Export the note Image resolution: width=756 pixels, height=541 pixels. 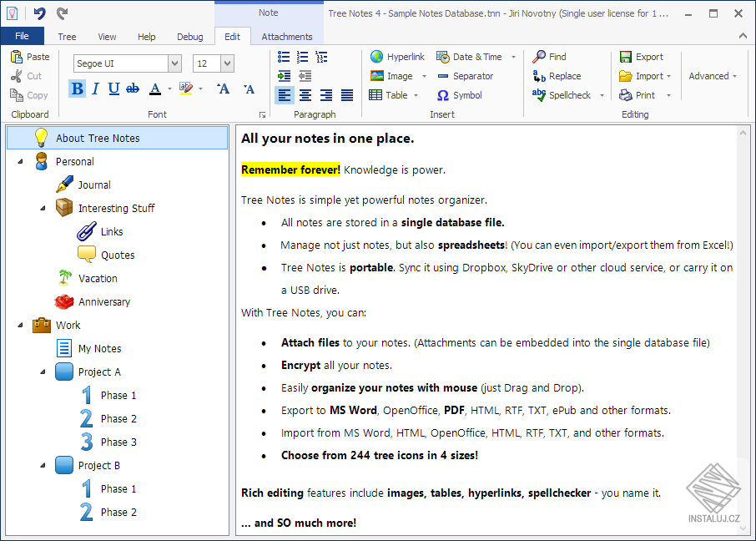pos(641,57)
